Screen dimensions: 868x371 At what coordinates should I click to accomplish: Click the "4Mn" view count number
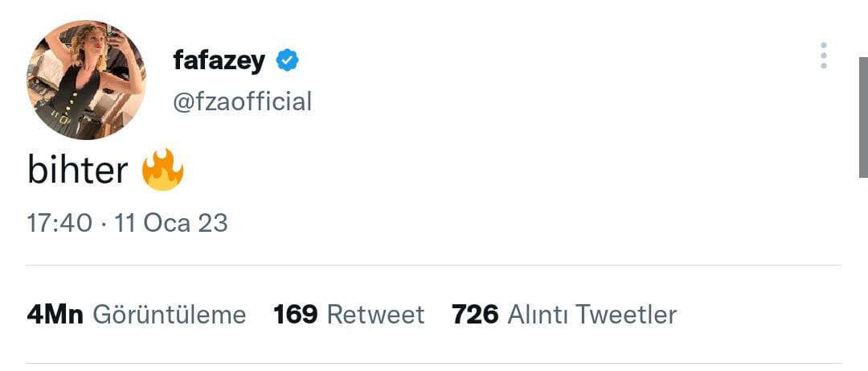(55, 314)
